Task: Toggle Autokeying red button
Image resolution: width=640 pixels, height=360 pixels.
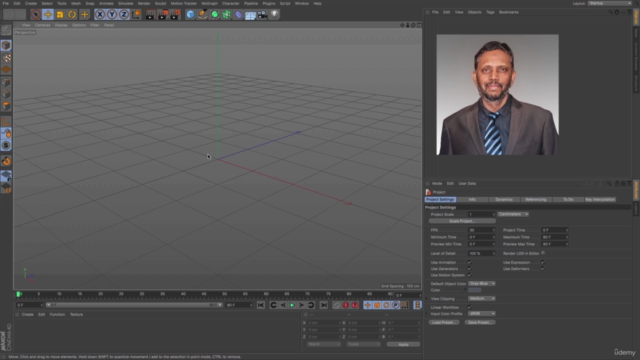Action: coord(346,305)
